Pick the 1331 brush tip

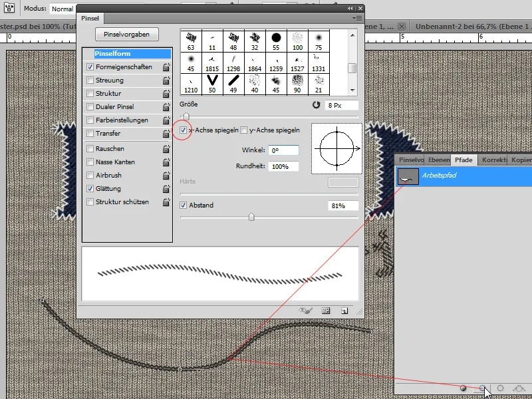319,63
